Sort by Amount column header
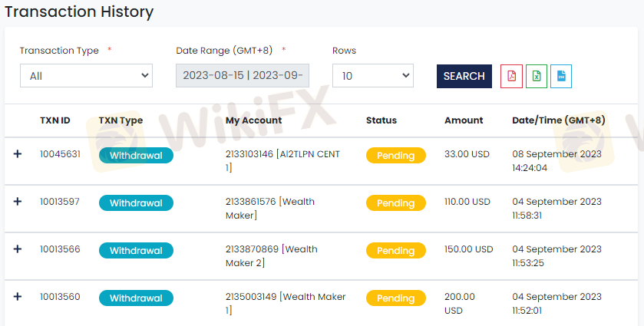 464,120
